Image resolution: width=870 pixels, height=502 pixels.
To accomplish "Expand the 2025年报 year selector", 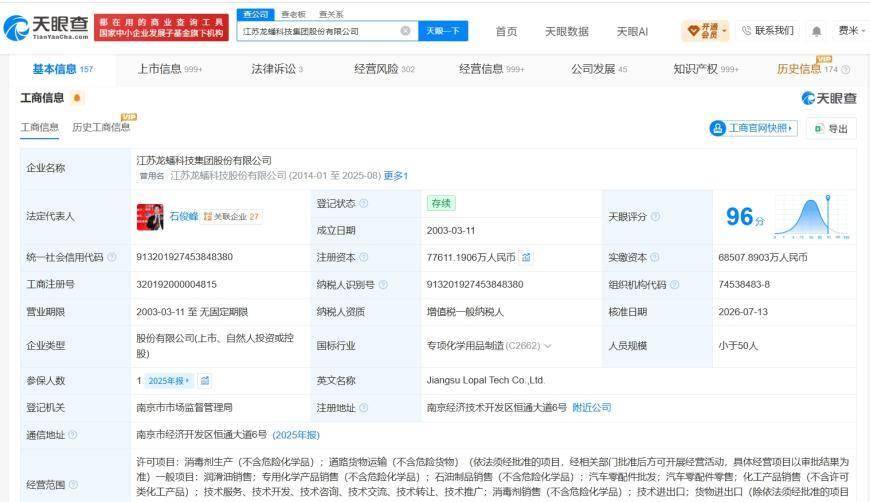I will click(169, 381).
